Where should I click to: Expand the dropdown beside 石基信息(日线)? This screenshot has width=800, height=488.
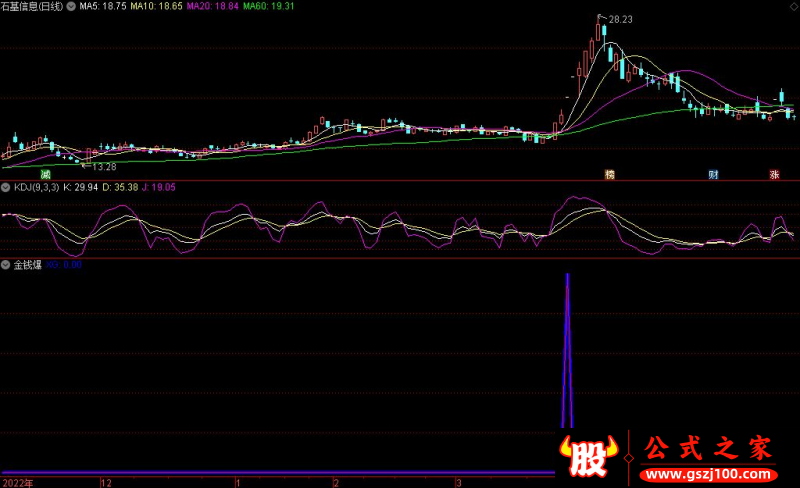(x=72, y=6)
